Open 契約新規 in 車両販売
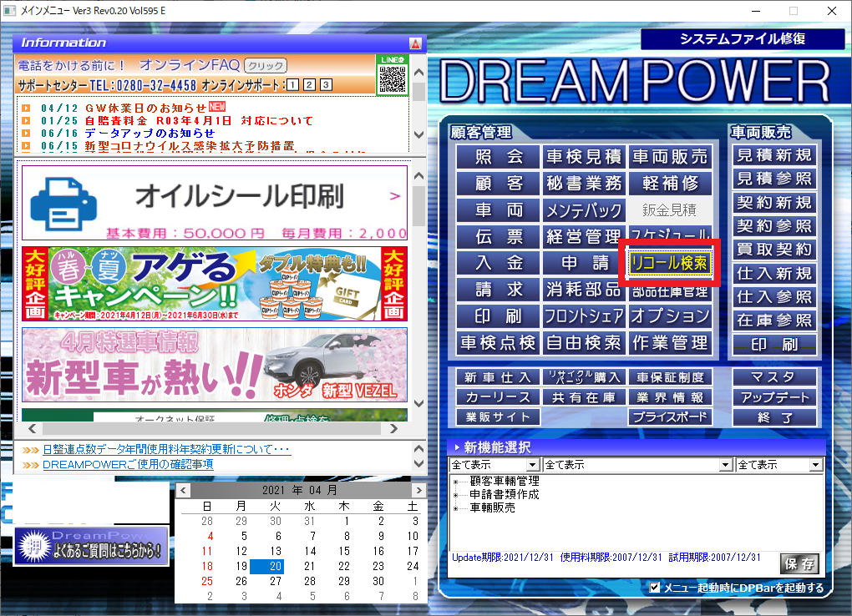This screenshot has width=852, height=616. click(x=774, y=203)
